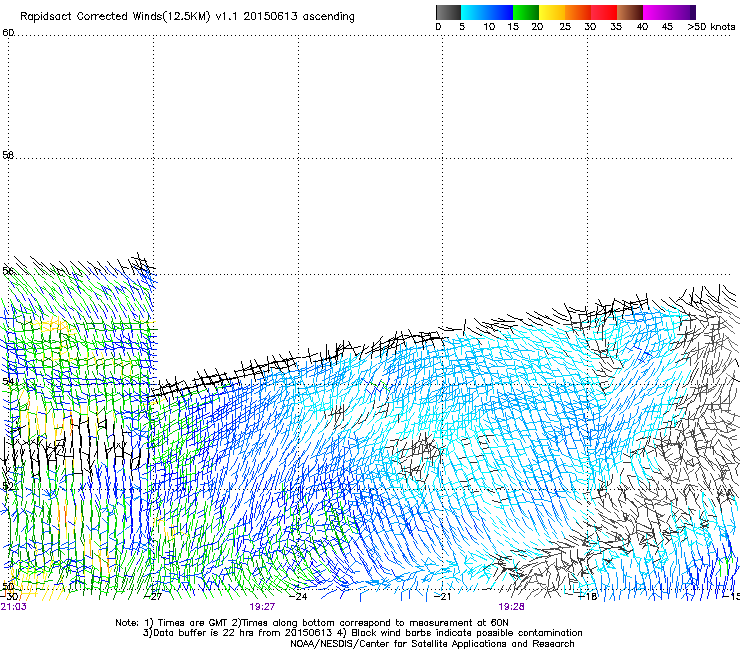Click the legend scale label '40'
The image size is (740, 650).
(642, 27)
